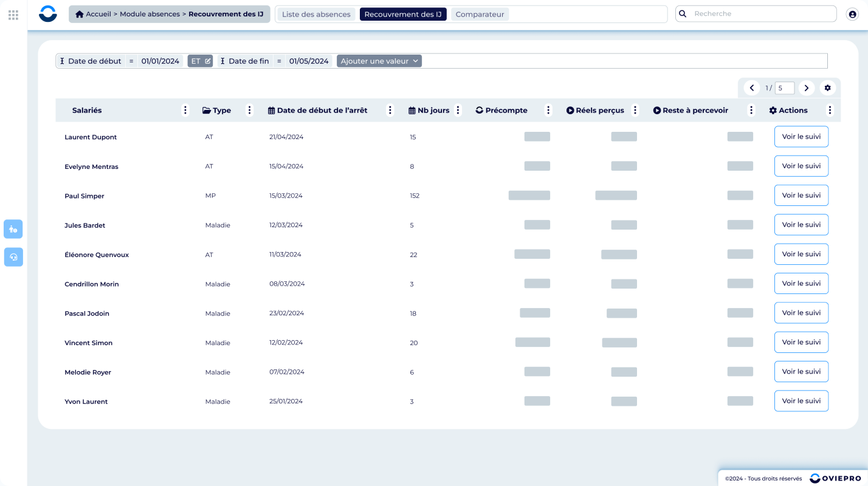View suivi for Vincent Simon
The image size is (868, 486).
[x=801, y=342]
